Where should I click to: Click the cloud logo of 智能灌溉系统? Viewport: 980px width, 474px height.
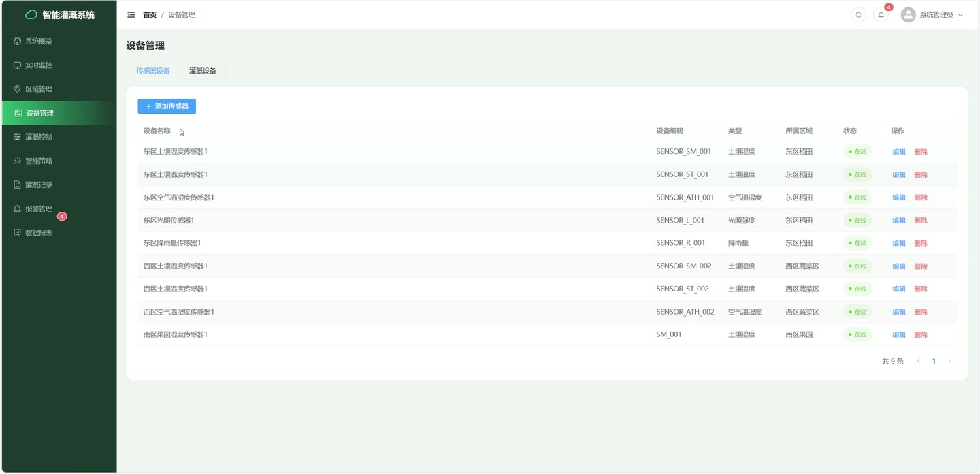click(x=31, y=15)
